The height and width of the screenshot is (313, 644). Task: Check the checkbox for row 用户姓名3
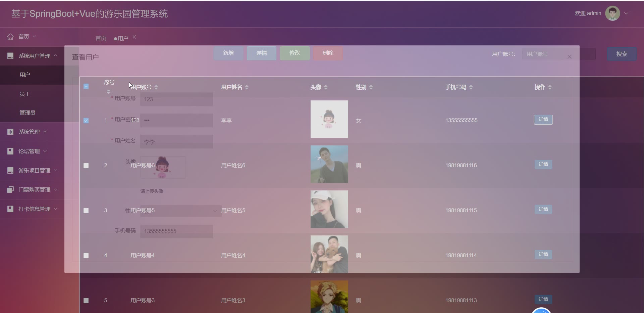(86, 301)
